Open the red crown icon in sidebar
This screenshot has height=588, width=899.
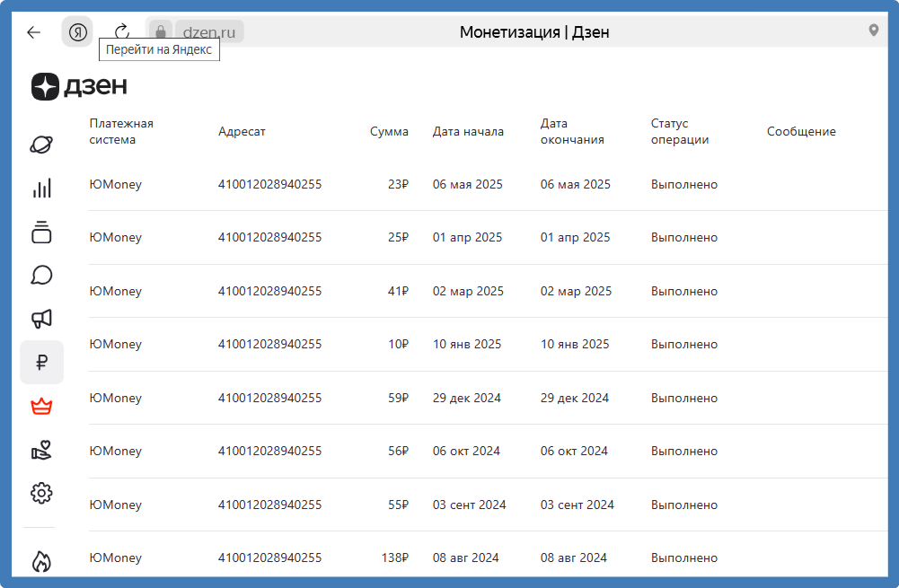pos(41,407)
